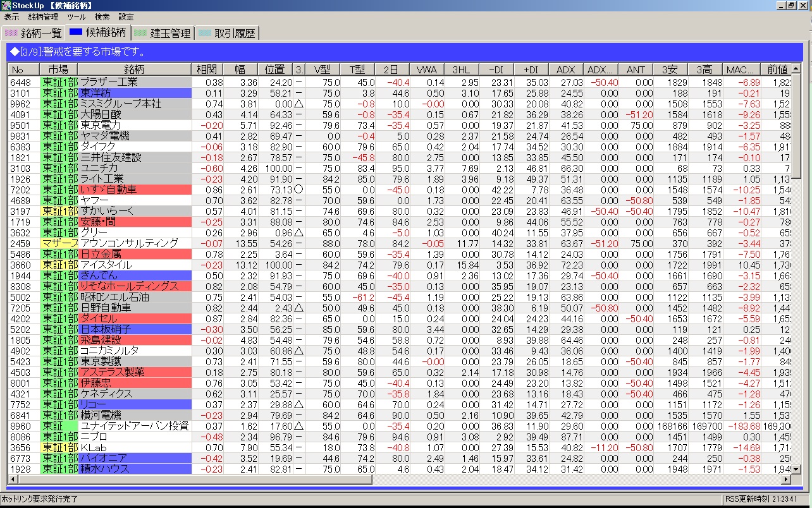This screenshot has height=508, width=812.
Task: Switch to the 建玉管理 tab
Action: 162,33
